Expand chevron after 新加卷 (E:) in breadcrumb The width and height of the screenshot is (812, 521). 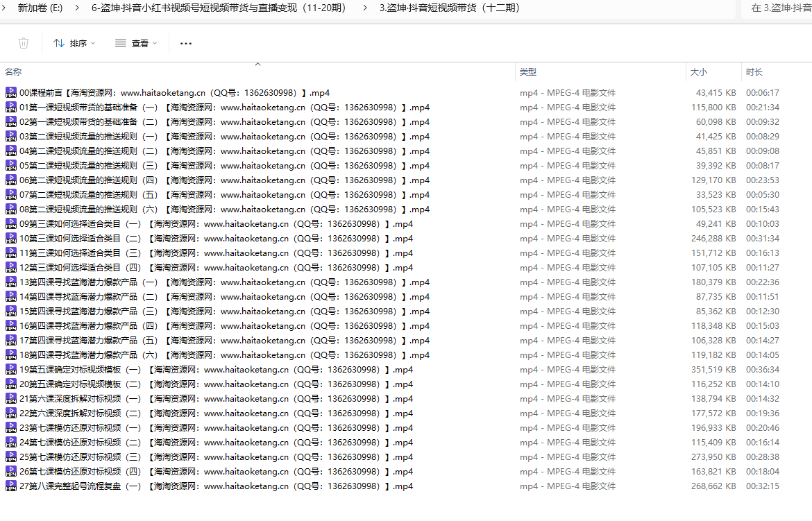click(76, 8)
